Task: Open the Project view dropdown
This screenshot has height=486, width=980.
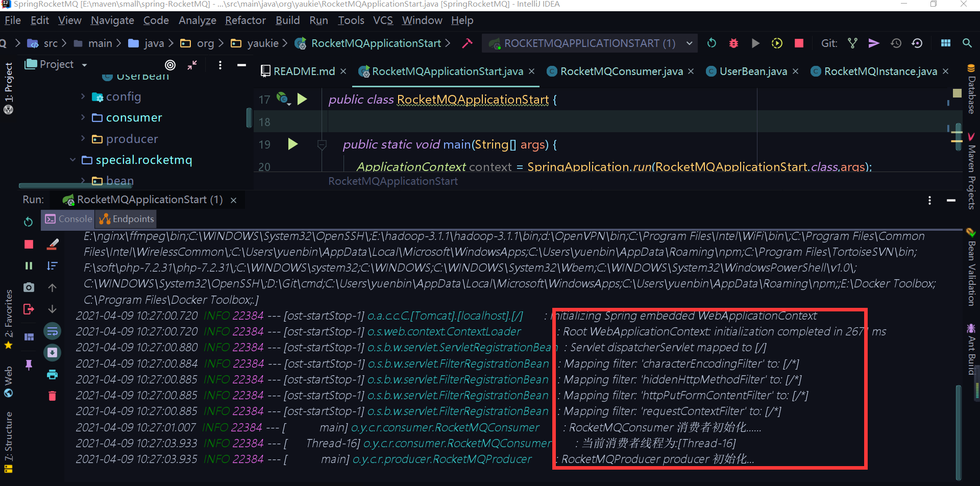Action: pos(84,65)
